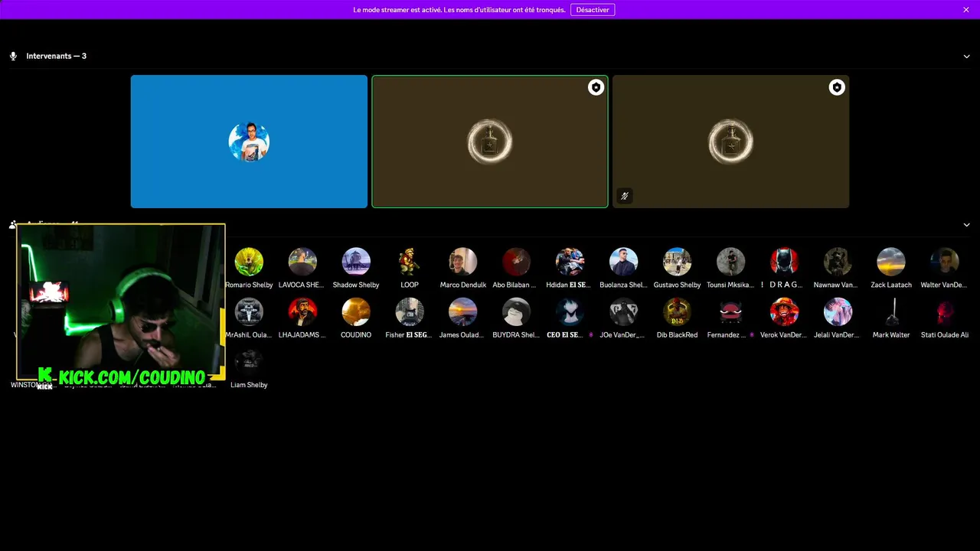Viewport: 980px width, 551px height.
Task: Click Verok VanDer... straw hat avatar
Action: (784, 312)
